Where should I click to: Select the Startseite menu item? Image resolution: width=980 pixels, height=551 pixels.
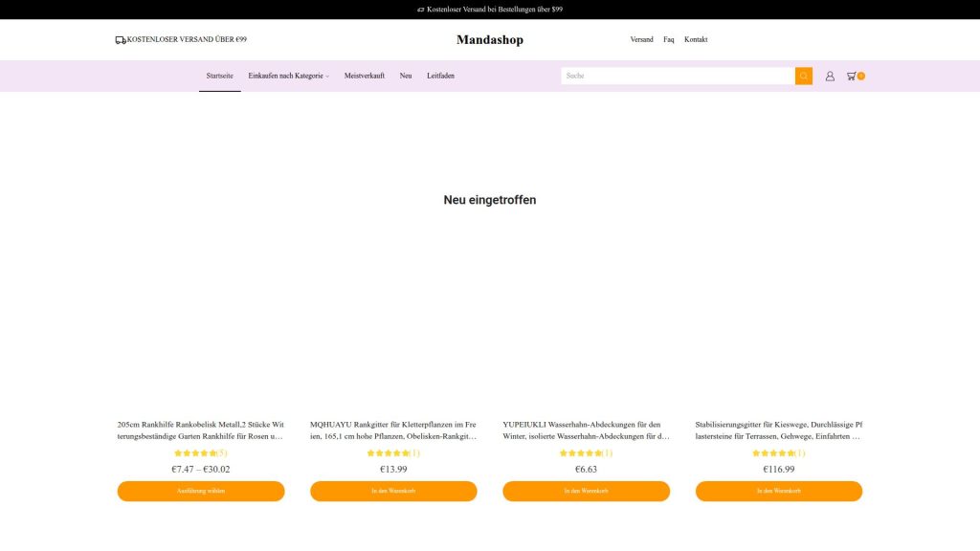(x=219, y=76)
